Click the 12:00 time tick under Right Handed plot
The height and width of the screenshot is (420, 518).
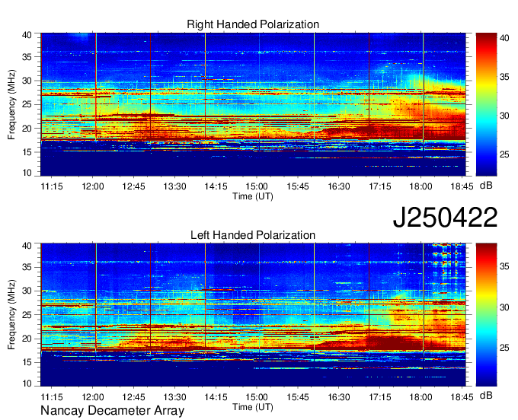click(93, 186)
